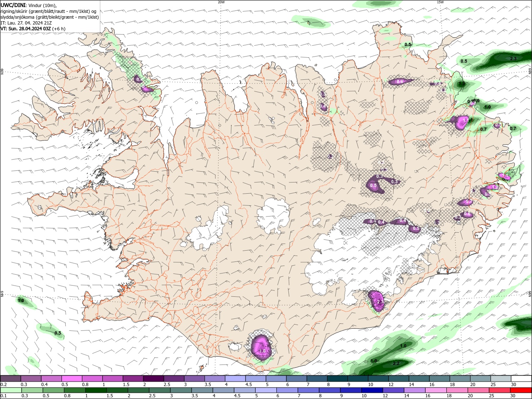Click the bright pink 0.5 snow legend swatch
Viewport: 532px width, 399px height.
[x=71, y=379]
